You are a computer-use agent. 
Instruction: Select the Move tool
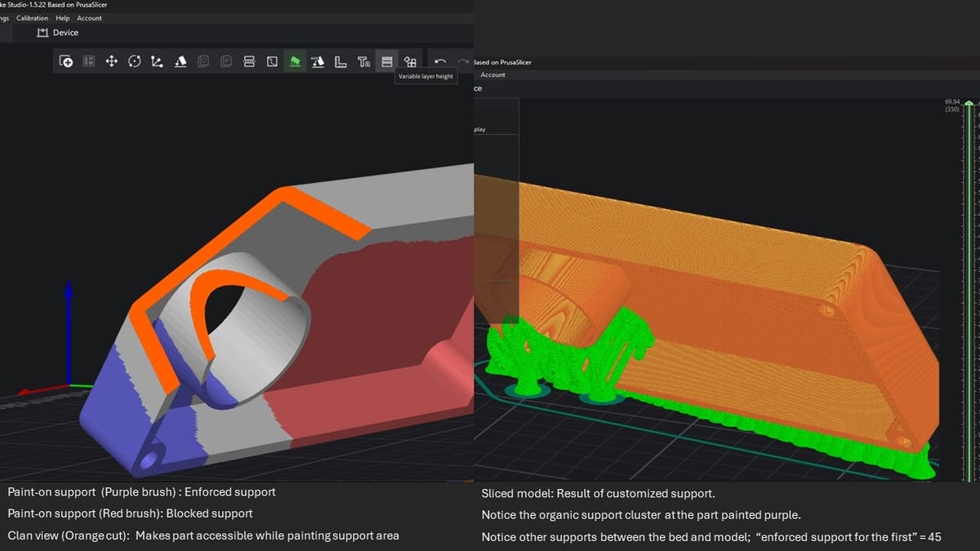click(112, 61)
